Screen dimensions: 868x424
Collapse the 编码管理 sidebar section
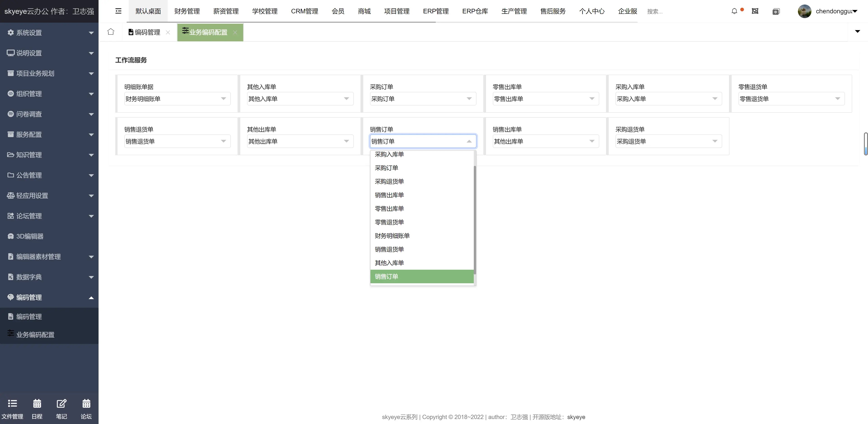(x=49, y=298)
